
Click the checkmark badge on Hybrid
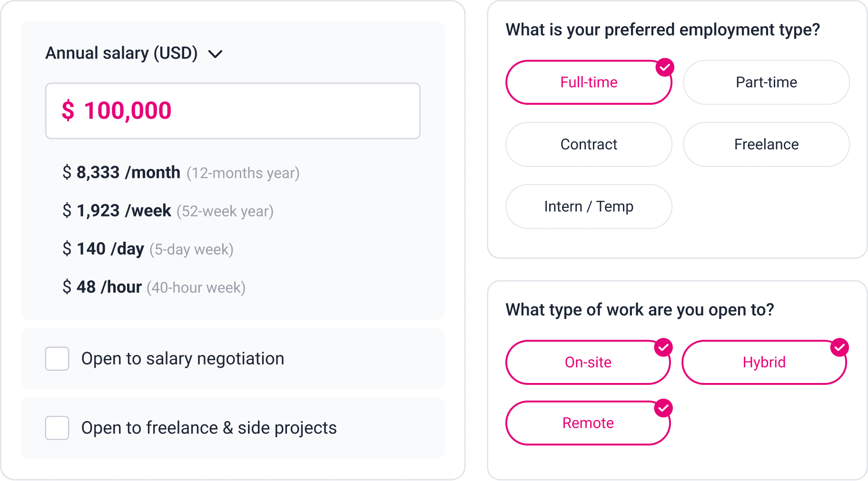coord(839,347)
